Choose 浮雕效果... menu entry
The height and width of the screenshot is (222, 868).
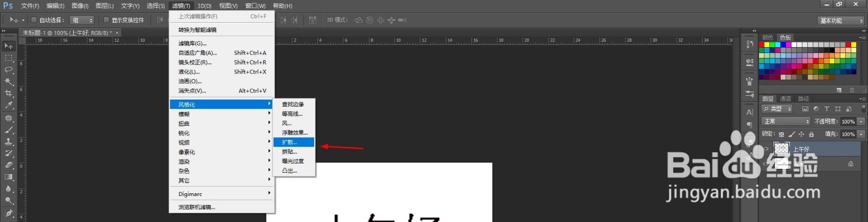294,133
